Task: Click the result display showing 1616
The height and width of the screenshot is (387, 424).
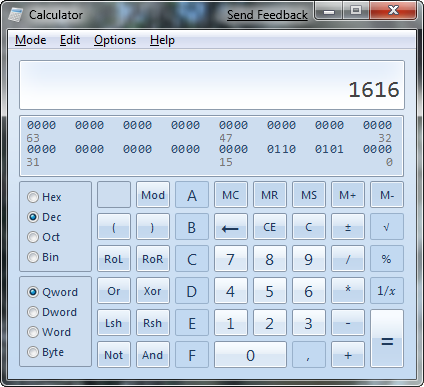Action: (212, 85)
